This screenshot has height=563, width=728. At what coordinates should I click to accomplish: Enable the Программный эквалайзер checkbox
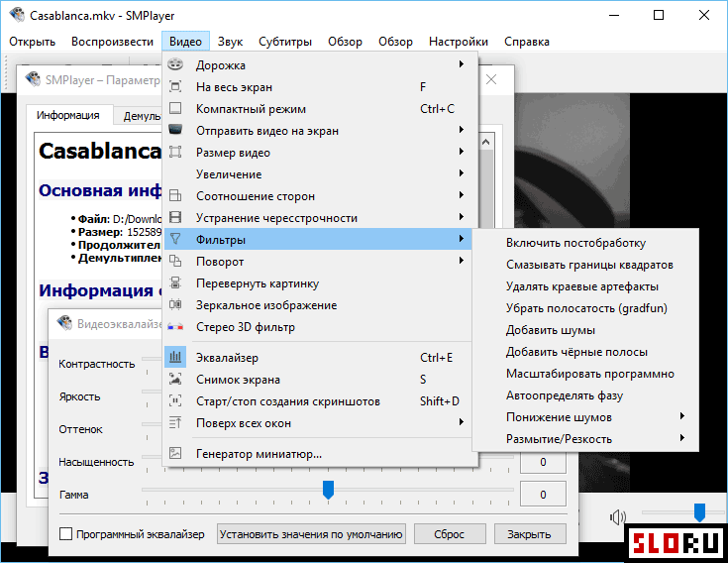click(66, 534)
